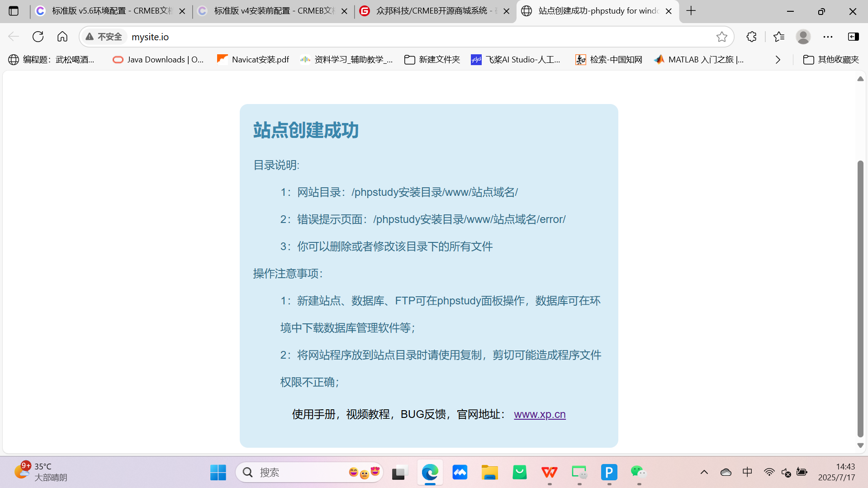Open the user profile avatar
868x488 pixels.
tap(803, 37)
